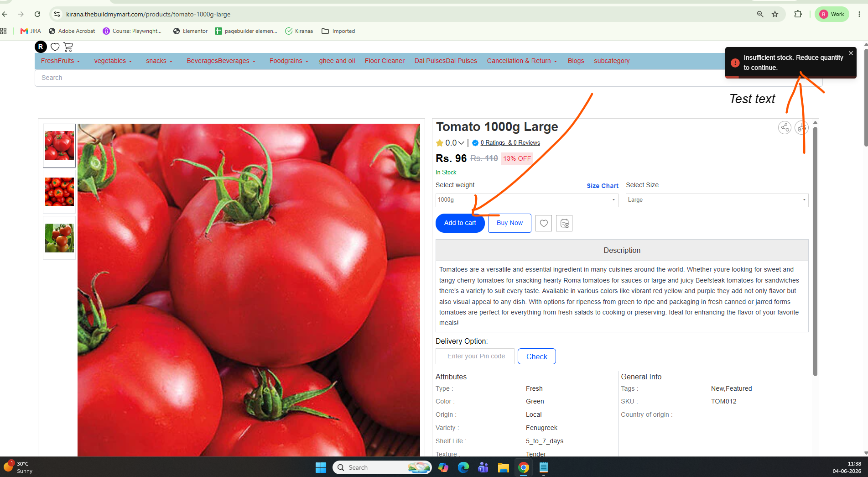Open the browser extensions icon
The width and height of the screenshot is (868, 477).
[798, 14]
